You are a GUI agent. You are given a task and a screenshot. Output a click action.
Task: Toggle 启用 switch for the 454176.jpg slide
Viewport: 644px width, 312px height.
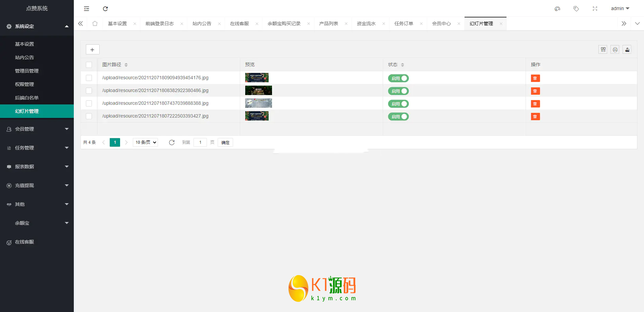point(398,78)
